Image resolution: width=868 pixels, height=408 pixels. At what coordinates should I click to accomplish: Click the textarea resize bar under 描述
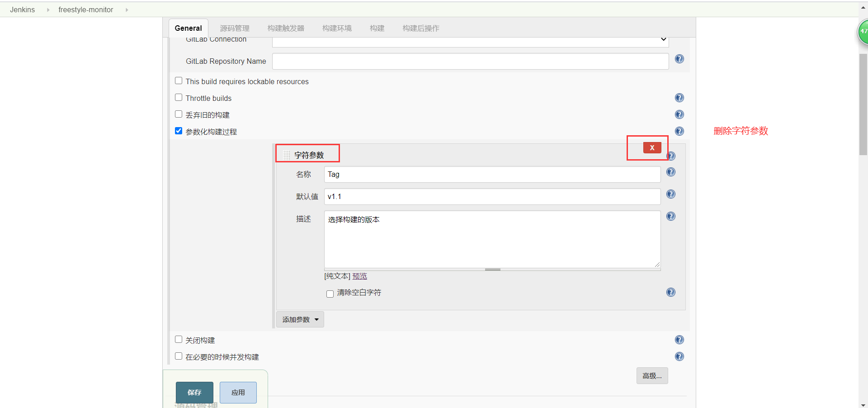492,270
